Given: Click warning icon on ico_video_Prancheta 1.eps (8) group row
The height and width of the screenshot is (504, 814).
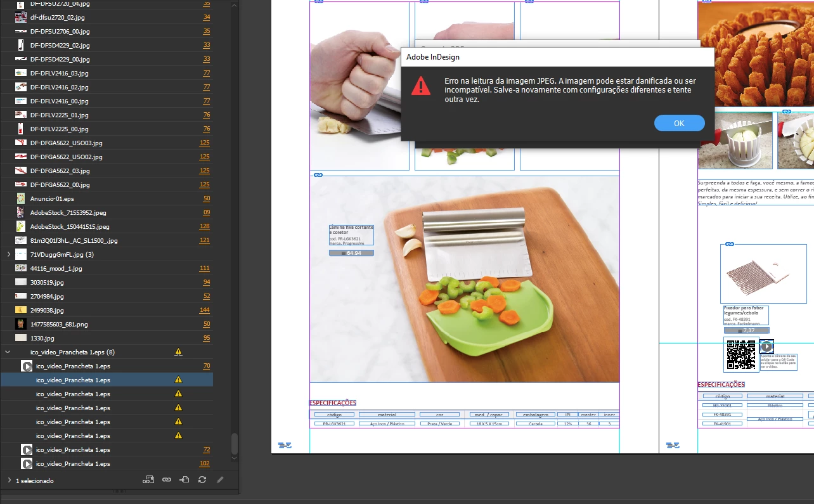Looking at the screenshot, I should coord(178,352).
